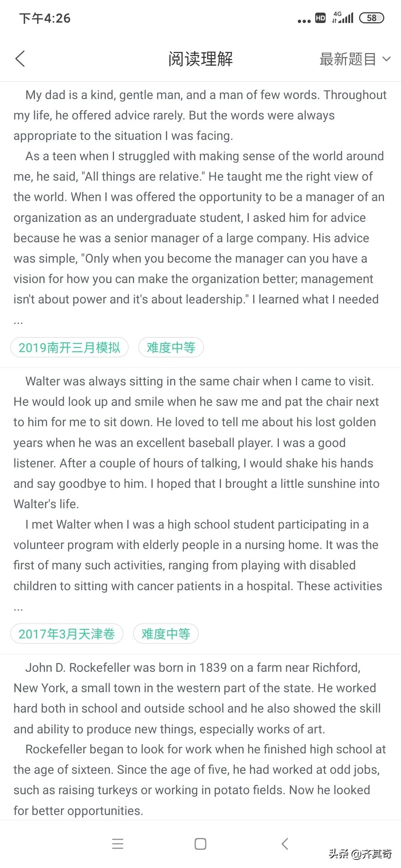The image size is (401, 868).
Task: Tap the 难度中等 tag under the Walter passage
Action: point(166,634)
